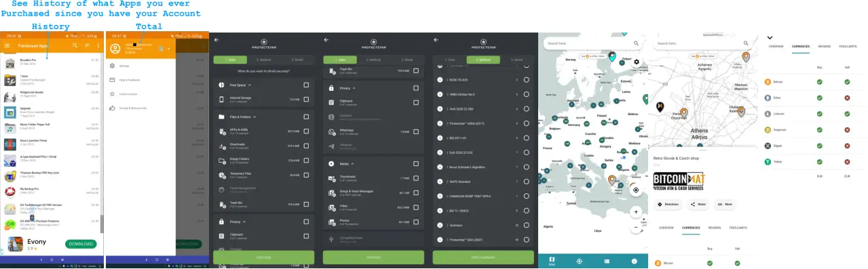Switch to 1. Data tab on Method screen
868x269 pixels.
tap(449, 60)
